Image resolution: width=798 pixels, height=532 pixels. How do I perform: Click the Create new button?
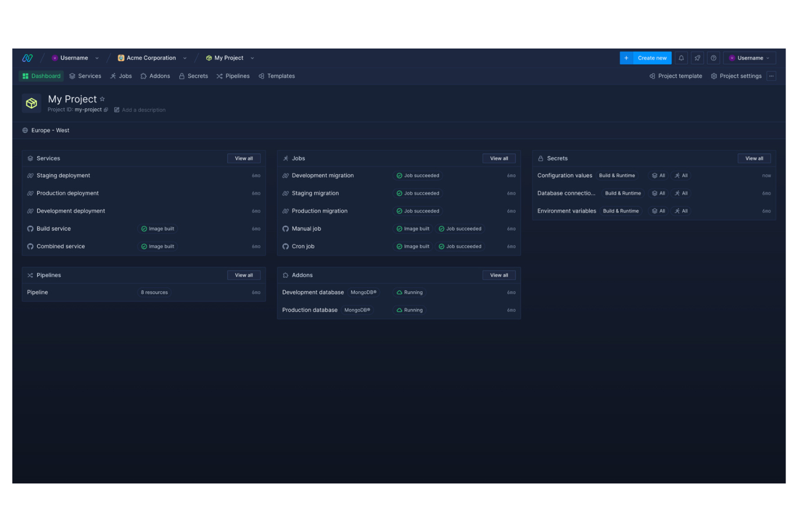coord(645,58)
